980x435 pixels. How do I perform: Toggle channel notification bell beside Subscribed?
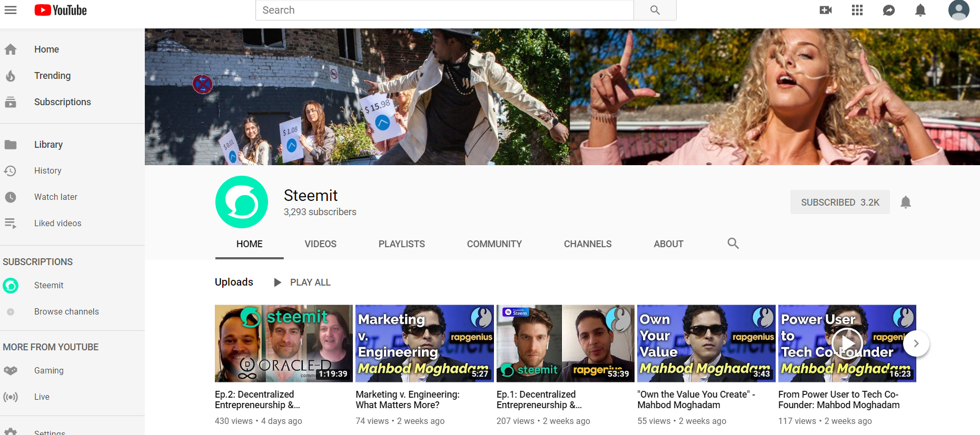(906, 202)
